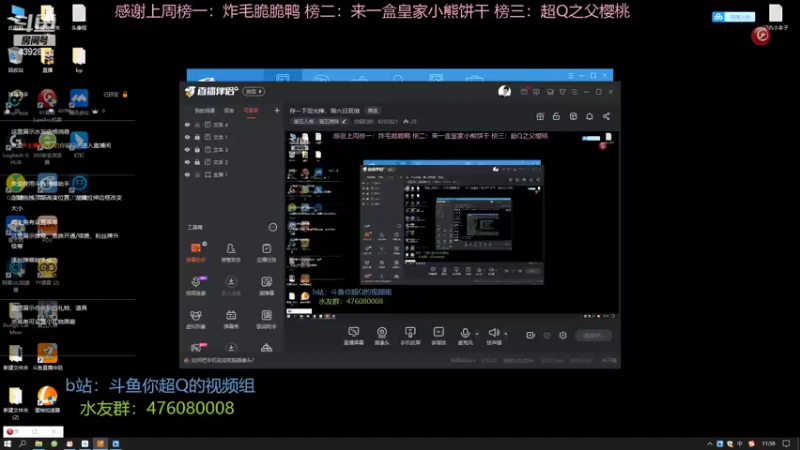The image size is (800, 450).
Task: Hide the 文本 2 layer
Action: click(x=187, y=162)
